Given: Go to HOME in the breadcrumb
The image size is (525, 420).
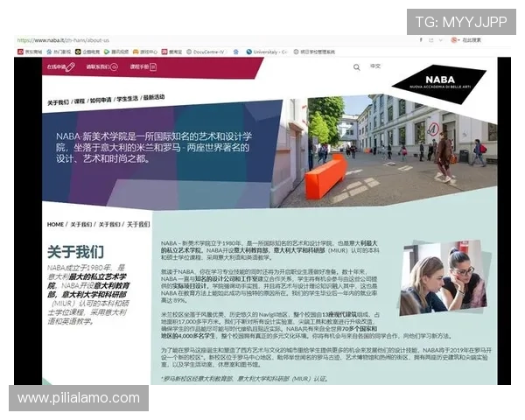Looking at the screenshot, I should 55,224.
